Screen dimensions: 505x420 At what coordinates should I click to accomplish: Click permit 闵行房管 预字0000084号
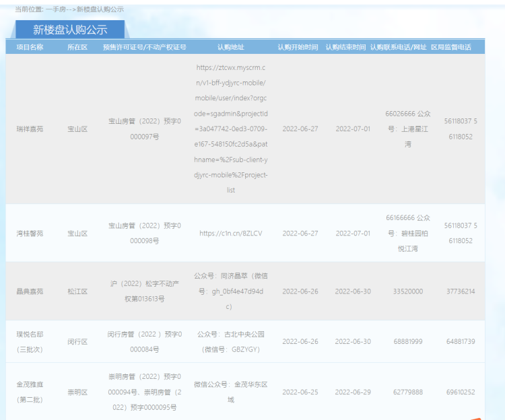[145, 342]
